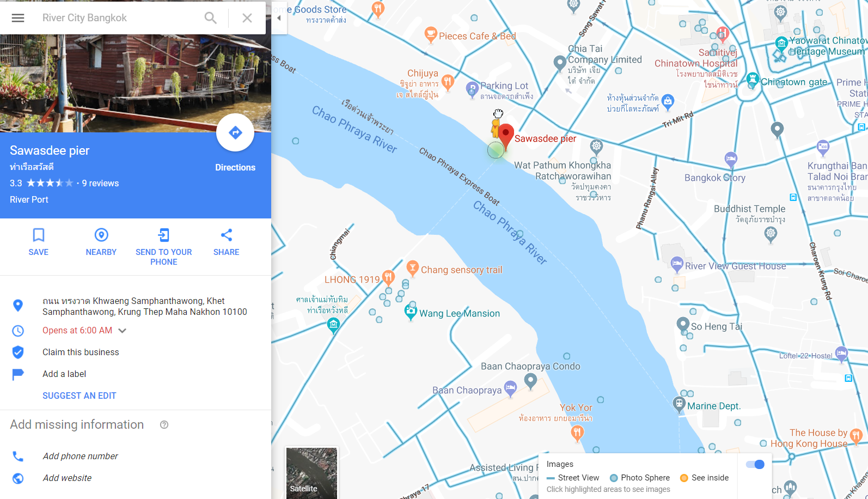
Task: Click the search magnifier icon
Action: point(211,18)
